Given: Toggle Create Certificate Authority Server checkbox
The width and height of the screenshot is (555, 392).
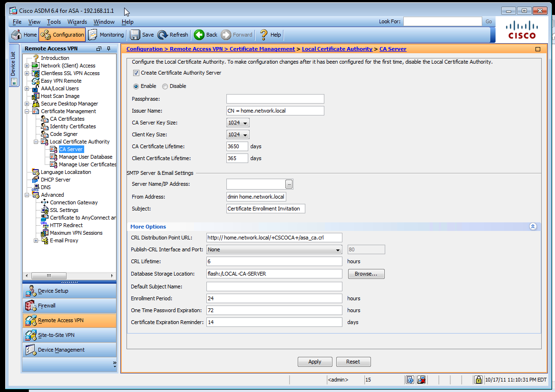Looking at the screenshot, I should tap(136, 73).
